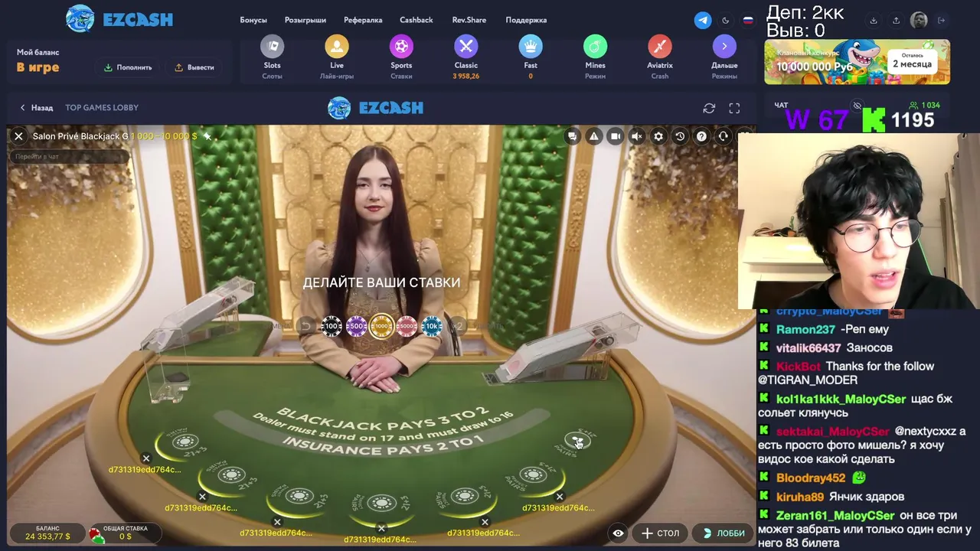This screenshot has height=551, width=980.
Task: Open Розыгрыши menu item
Action: pyautogui.click(x=305, y=20)
